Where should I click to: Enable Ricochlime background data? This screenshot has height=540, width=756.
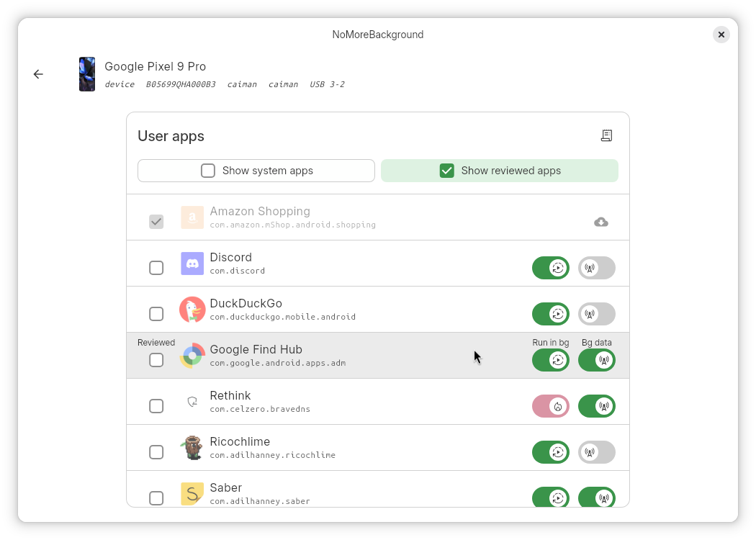coord(597,452)
